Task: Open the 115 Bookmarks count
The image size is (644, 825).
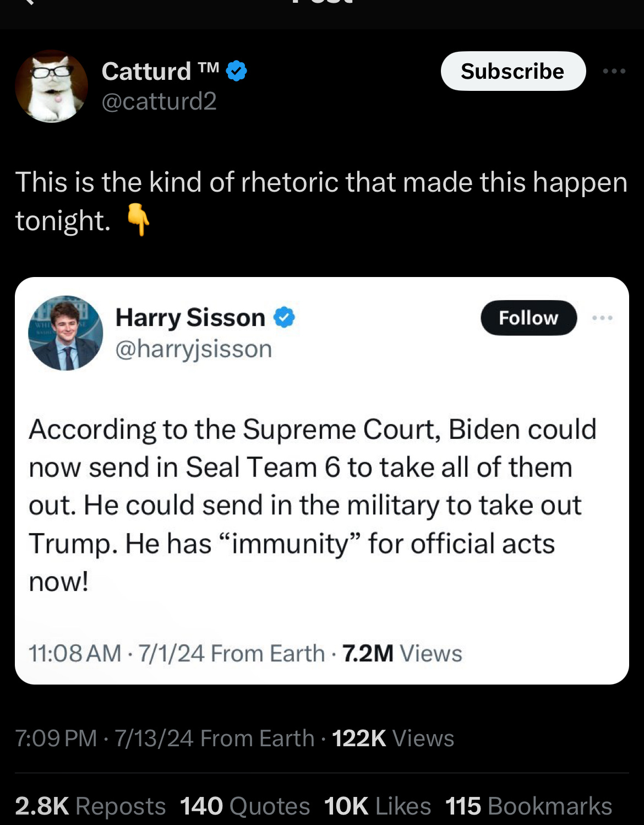Action: (528, 806)
